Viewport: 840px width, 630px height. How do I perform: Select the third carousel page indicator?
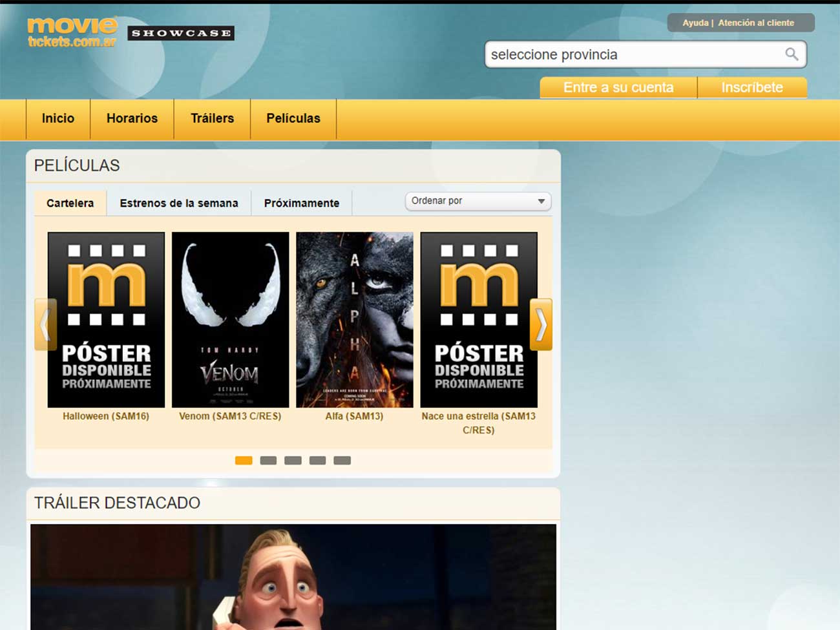[293, 461]
